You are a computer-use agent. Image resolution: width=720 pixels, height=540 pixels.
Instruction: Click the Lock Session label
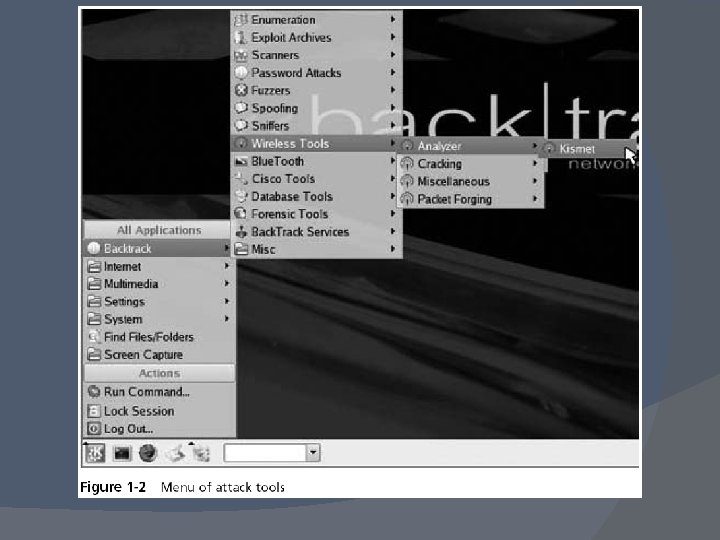[x=139, y=411]
